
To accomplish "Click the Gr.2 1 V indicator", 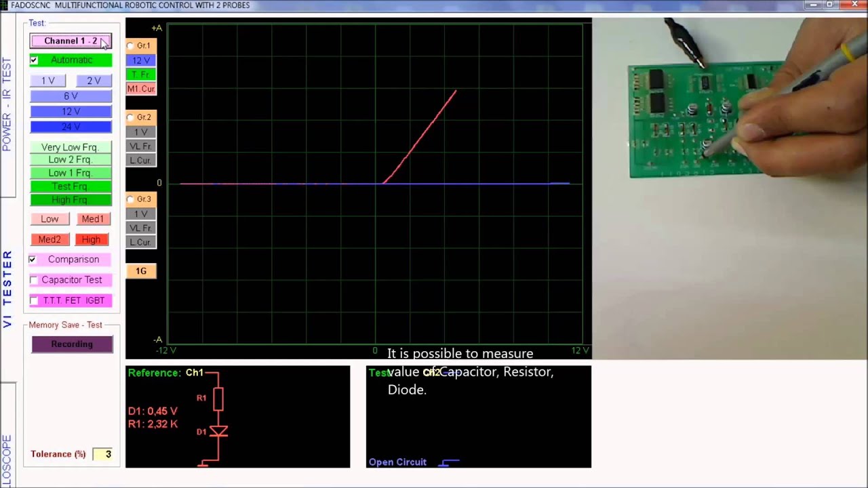I will [x=141, y=132].
